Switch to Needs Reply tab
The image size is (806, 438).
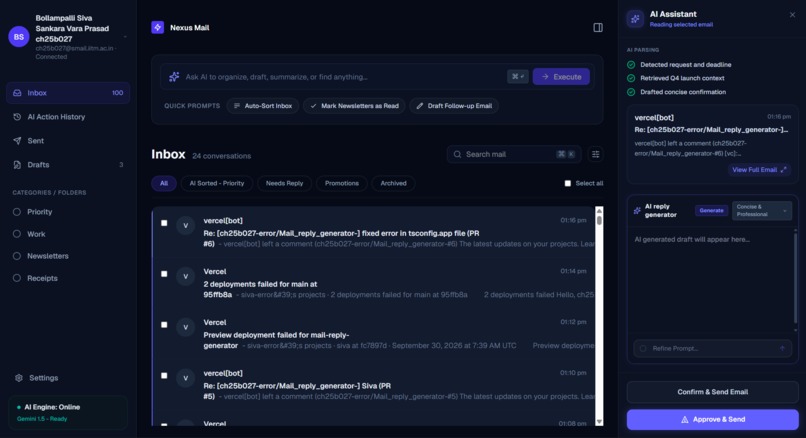click(284, 183)
